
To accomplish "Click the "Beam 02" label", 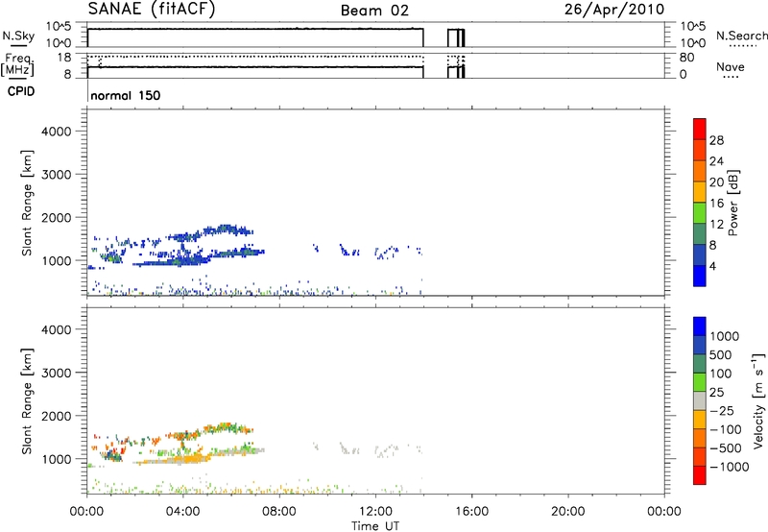I will point(374,11).
